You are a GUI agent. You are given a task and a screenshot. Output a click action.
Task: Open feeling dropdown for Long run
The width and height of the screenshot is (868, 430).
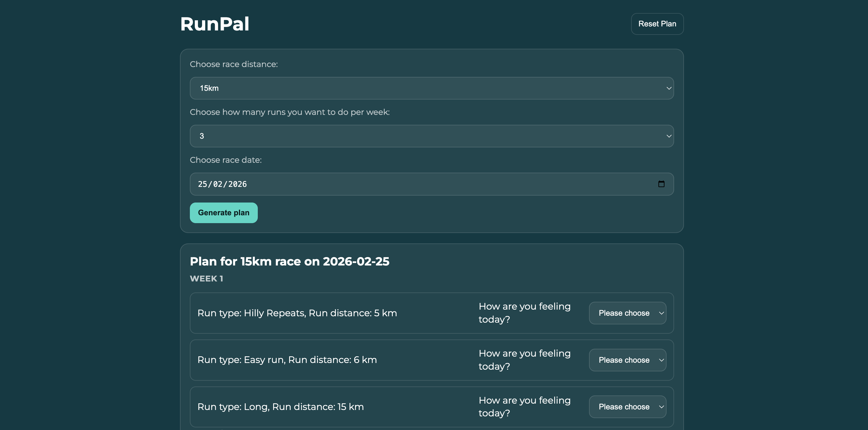(627, 407)
